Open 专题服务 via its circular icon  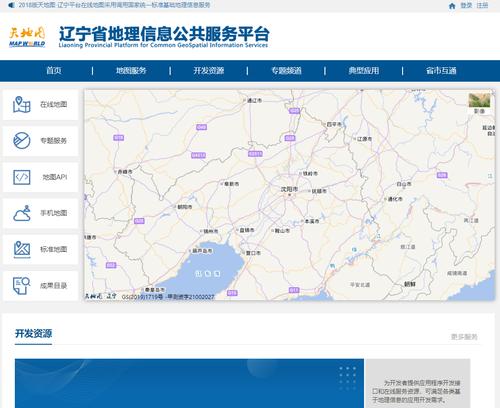[22, 141]
